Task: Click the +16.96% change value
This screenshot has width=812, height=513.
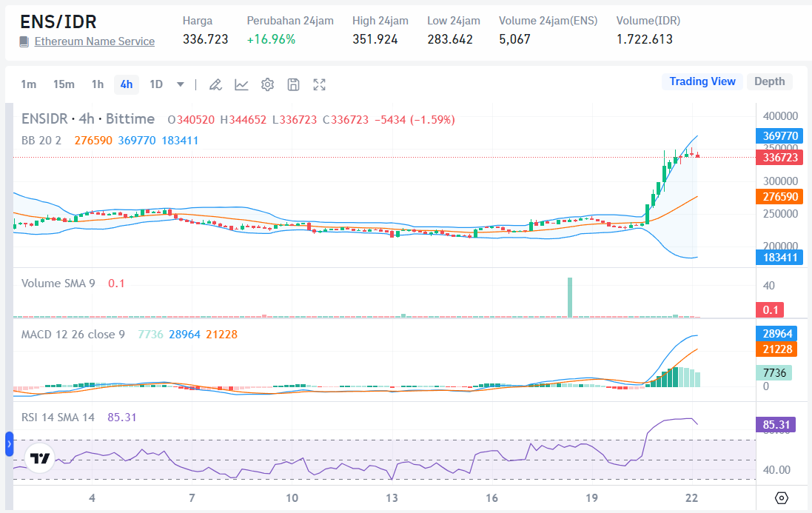Action: coord(271,39)
